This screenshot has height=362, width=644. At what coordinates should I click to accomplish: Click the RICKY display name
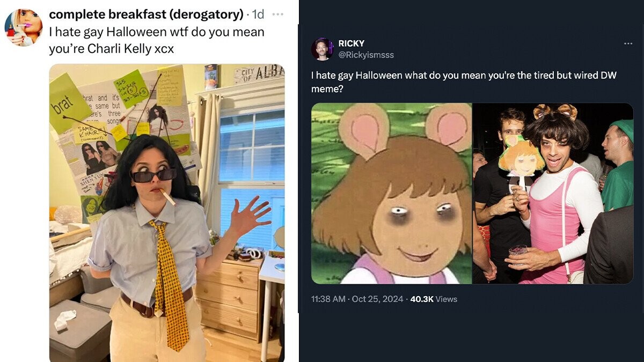(x=352, y=43)
